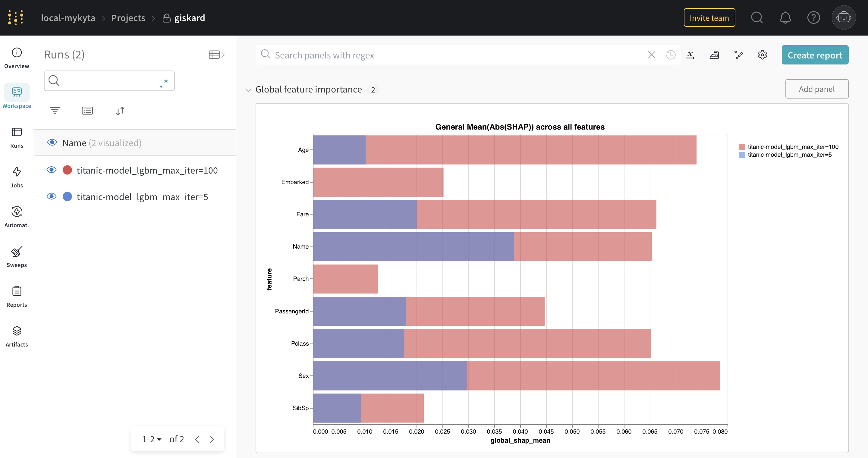Open the Automations sidebar section

17,217
